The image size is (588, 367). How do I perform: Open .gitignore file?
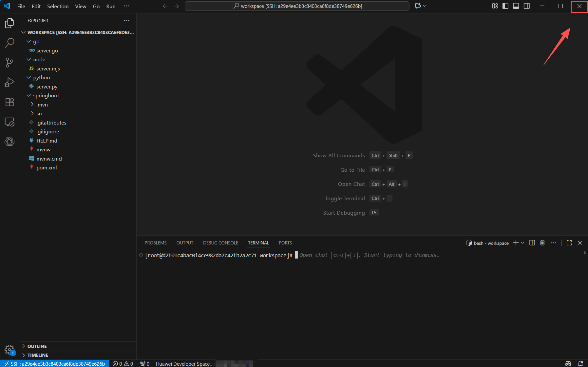click(x=78, y=132)
